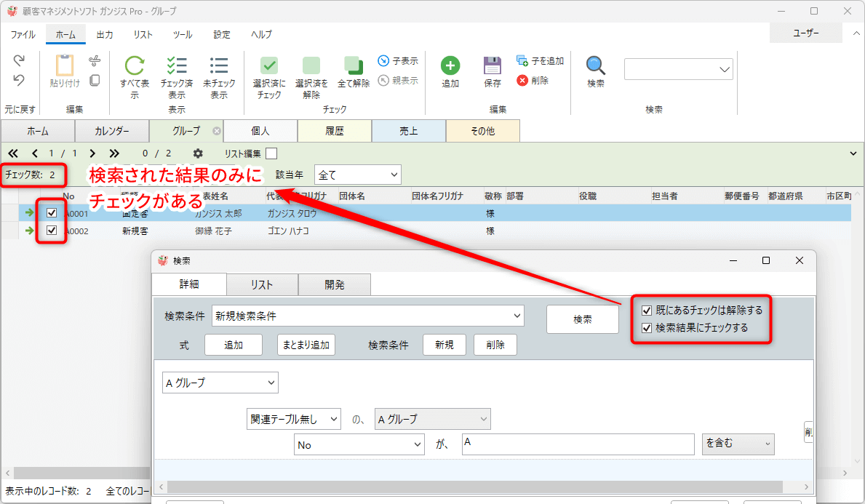Uncheck 検索結果にチェックする option
The width and height of the screenshot is (865, 504).
(x=647, y=328)
